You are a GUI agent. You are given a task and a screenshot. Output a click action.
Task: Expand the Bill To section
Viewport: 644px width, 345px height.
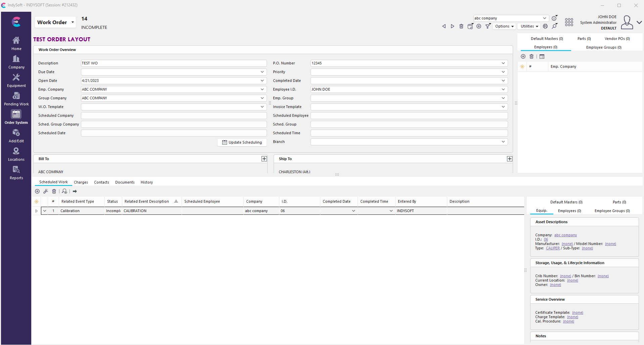(264, 159)
